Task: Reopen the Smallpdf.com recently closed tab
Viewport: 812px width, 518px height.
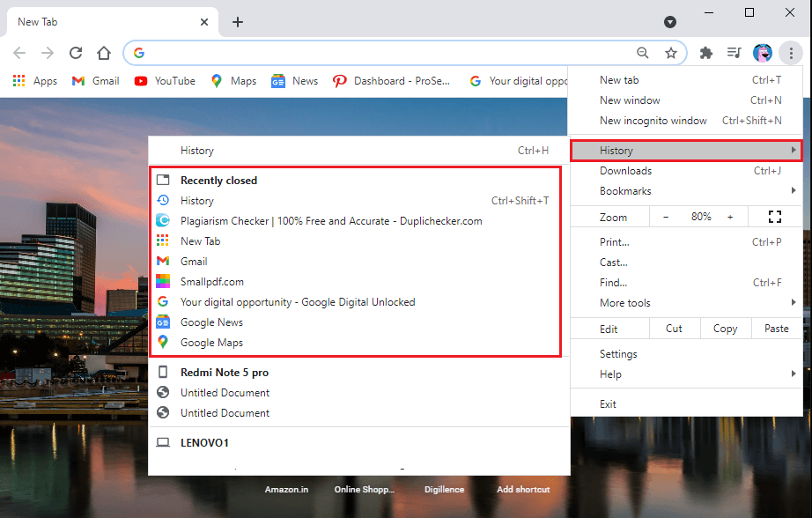Action: (x=212, y=282)
